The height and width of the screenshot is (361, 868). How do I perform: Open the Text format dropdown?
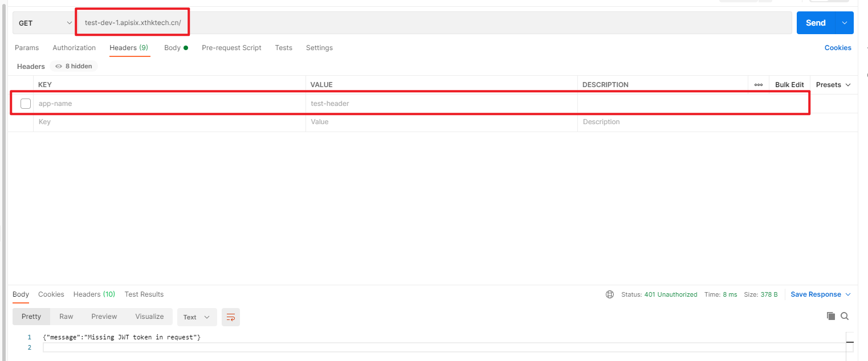197,317
